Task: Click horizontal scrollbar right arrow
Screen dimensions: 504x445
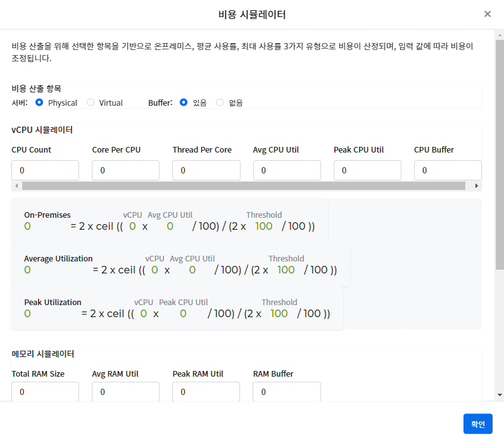Action: 477,186
